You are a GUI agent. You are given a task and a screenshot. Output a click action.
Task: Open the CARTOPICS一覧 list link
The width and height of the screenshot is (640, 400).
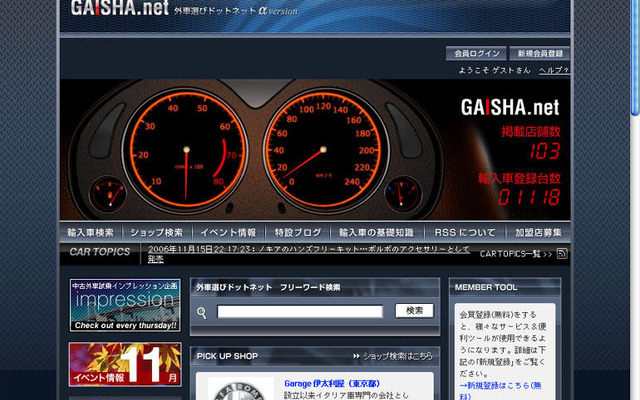pyautogui.click(x=516, y=254)
